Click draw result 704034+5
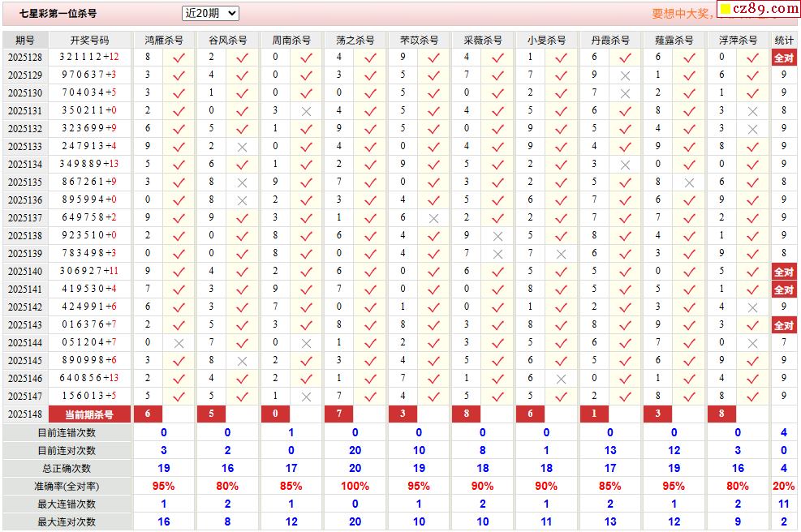The image size is (801, 532). [89, 93]
